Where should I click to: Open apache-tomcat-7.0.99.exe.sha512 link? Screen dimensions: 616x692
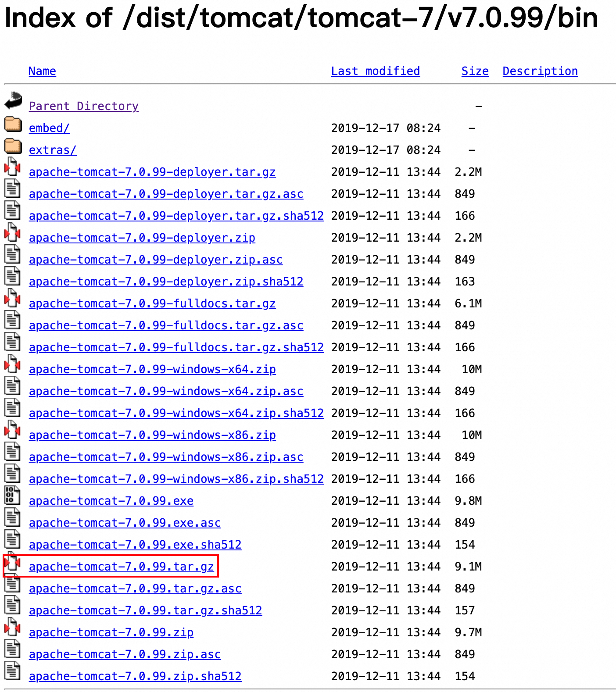135,545
